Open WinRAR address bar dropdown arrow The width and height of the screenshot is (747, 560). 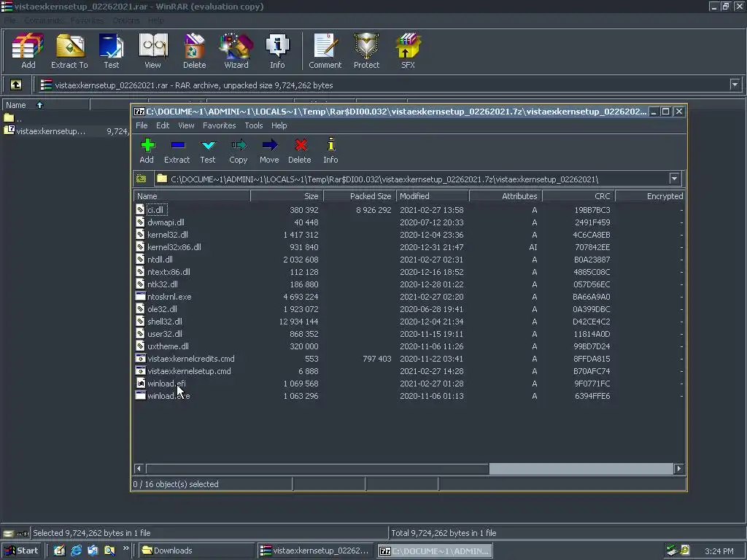pos(735,85)
